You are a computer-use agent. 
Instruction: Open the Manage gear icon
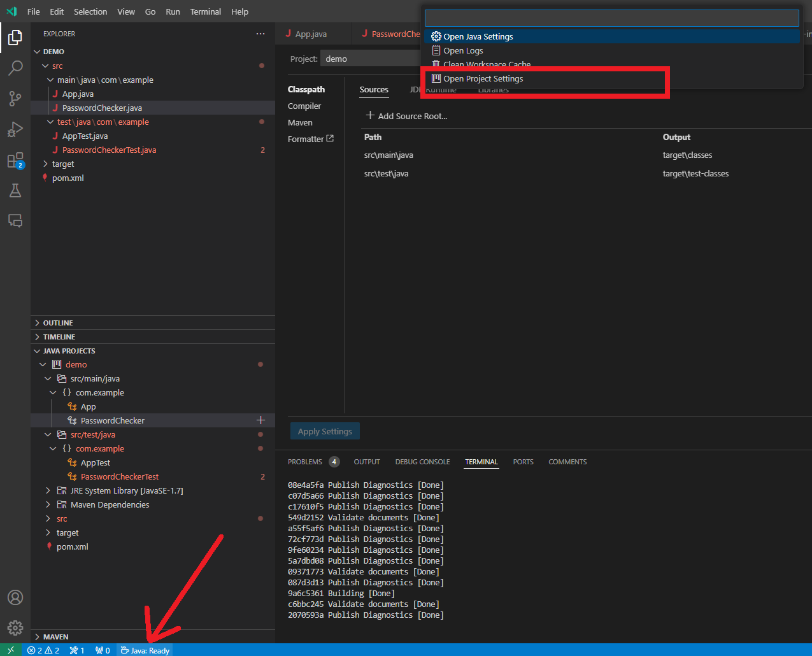pyautogui.click(x=15, y=628)
